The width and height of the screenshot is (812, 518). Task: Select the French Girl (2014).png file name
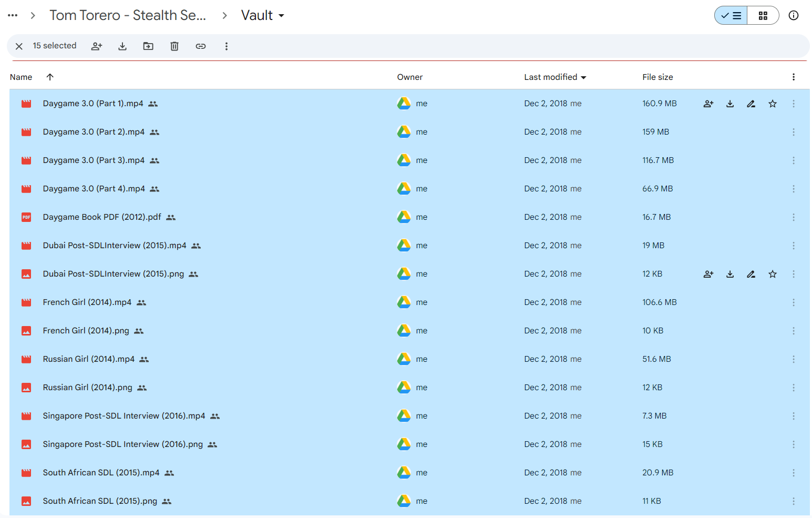tap(86, 331)
